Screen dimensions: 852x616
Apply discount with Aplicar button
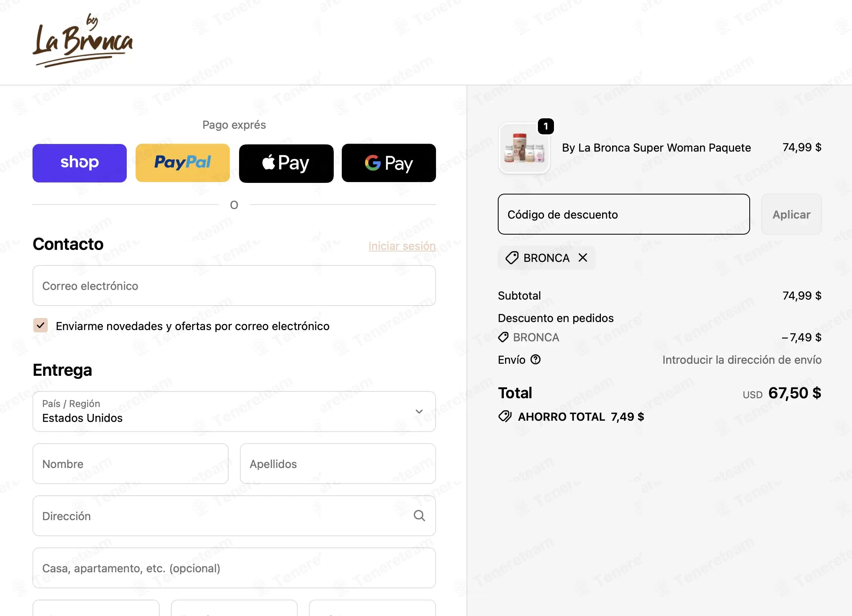coord(791,214)
